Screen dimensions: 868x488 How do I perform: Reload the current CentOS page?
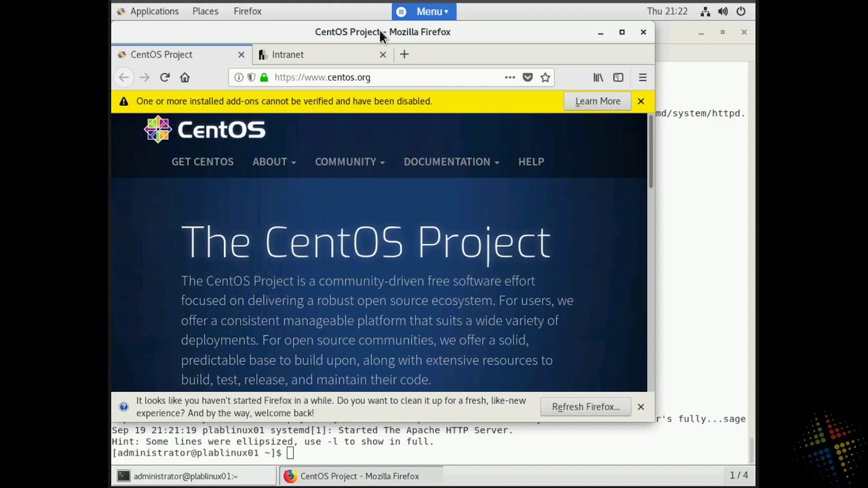[165, 77]
